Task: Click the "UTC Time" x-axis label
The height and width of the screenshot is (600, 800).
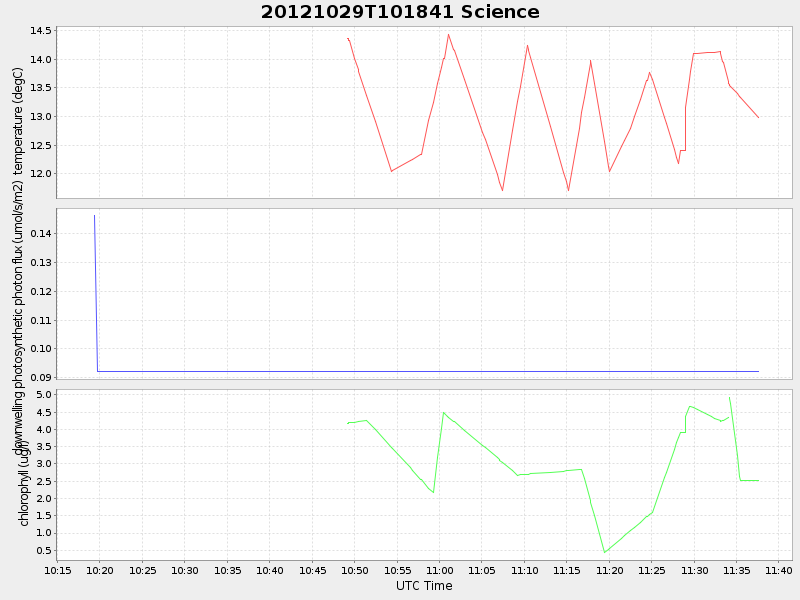Action: (x=424, y=586)
